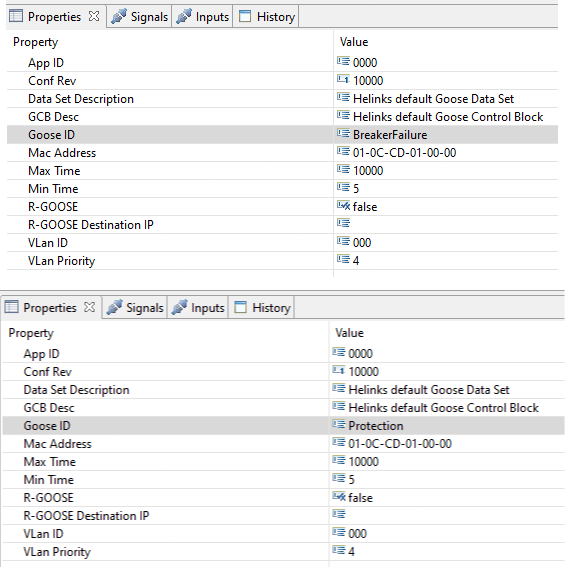Edit the bottom VLan Priority value 4

coord(351,552)
